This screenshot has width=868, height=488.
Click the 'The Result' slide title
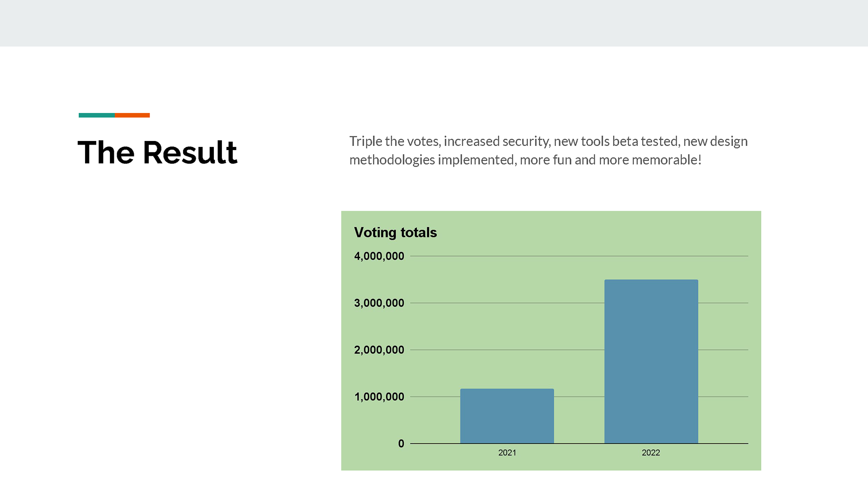[x=157, y=152]
